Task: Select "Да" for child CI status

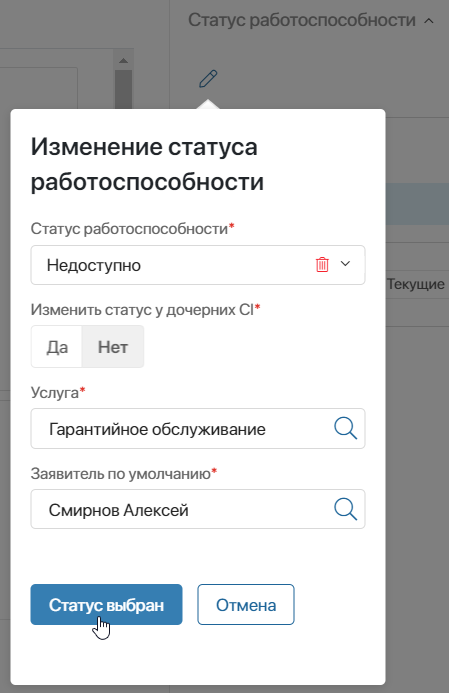Action: (x=57, y=347)
